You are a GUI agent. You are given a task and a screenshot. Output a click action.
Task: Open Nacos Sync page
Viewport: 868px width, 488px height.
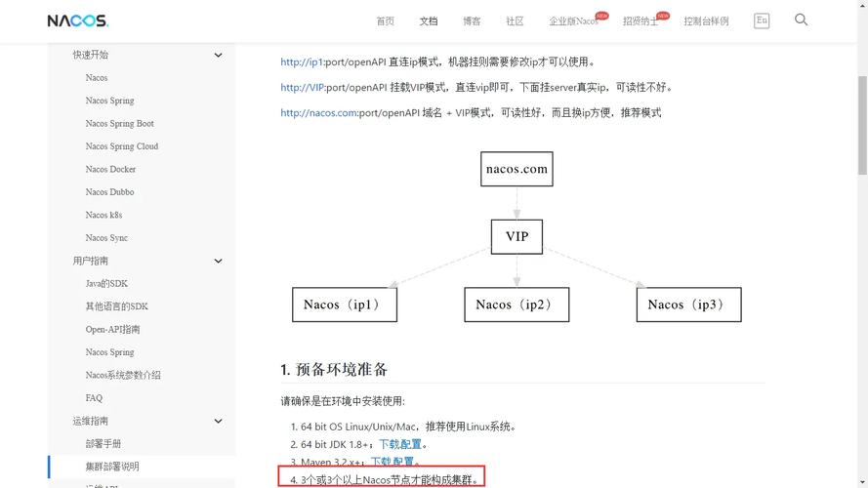click(x=106, y=238)
